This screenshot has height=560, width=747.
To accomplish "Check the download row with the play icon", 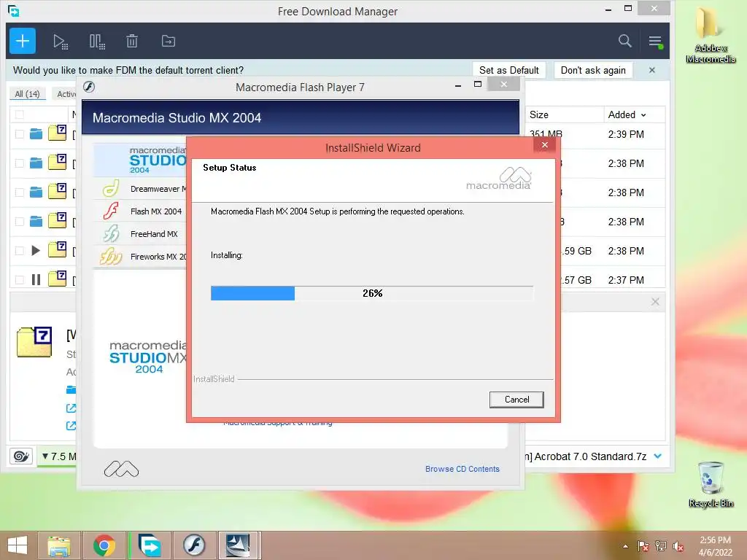I will click(x=20, y=251).
